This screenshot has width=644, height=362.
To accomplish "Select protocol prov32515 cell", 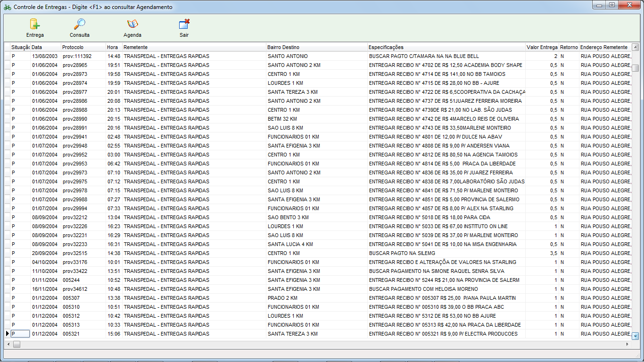I will pos(83,253).
